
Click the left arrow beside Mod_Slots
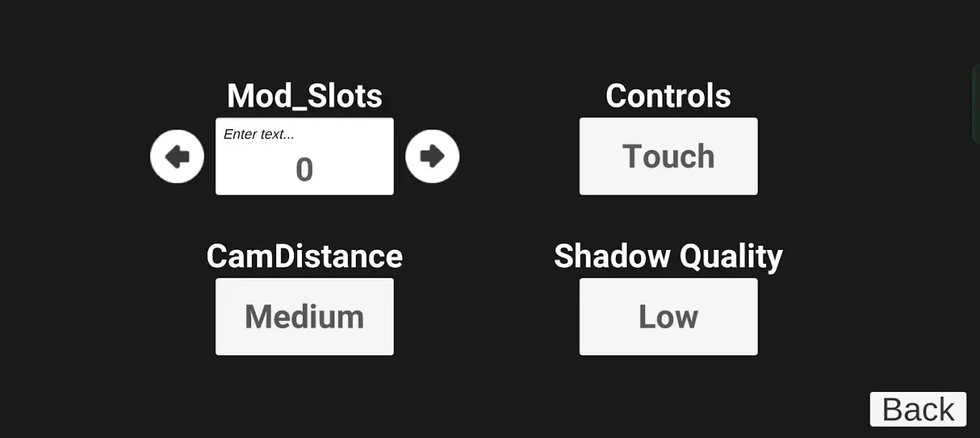click(x=176, y=157)
